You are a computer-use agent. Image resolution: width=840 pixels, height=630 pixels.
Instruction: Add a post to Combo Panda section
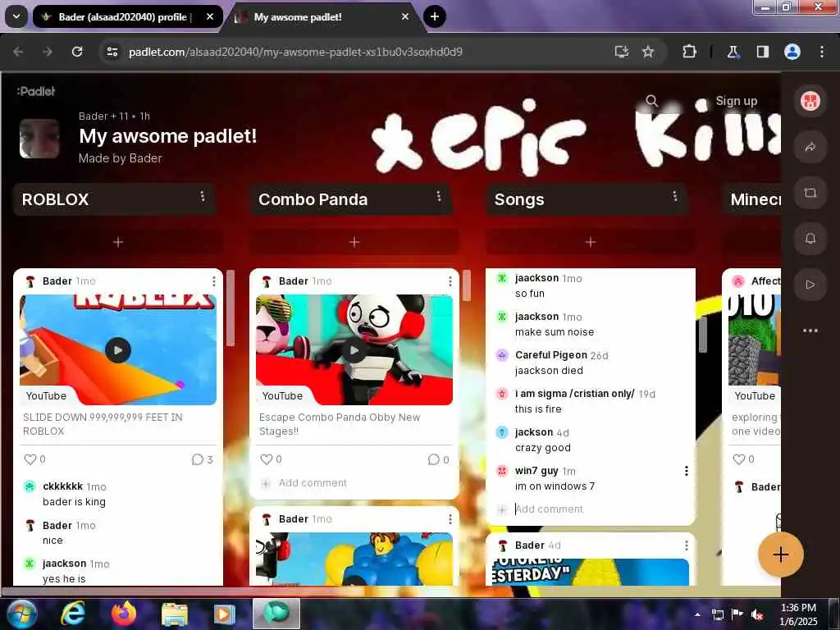pyautogui.click(x=354, y=242)
